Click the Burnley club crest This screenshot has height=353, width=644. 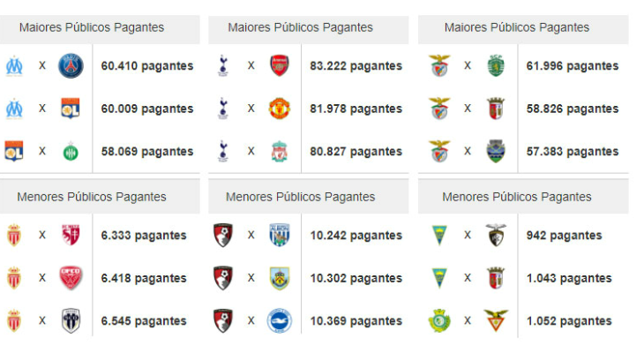coord(280,278)
